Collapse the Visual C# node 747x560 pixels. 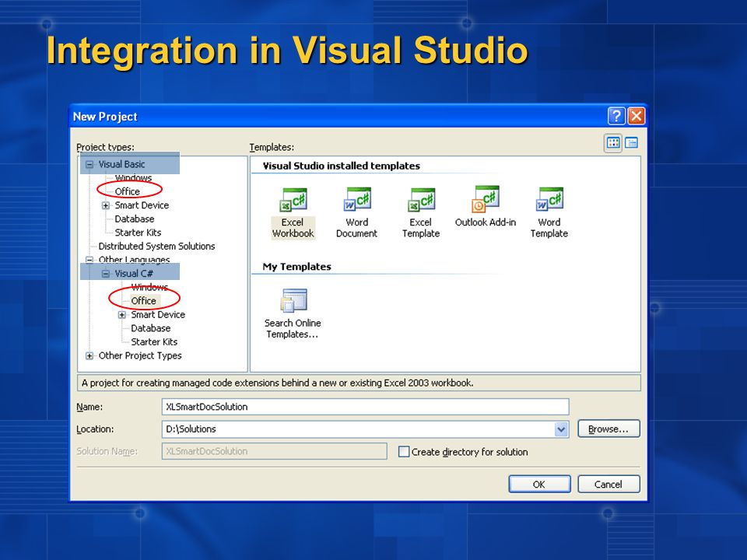tap(106, 274)
